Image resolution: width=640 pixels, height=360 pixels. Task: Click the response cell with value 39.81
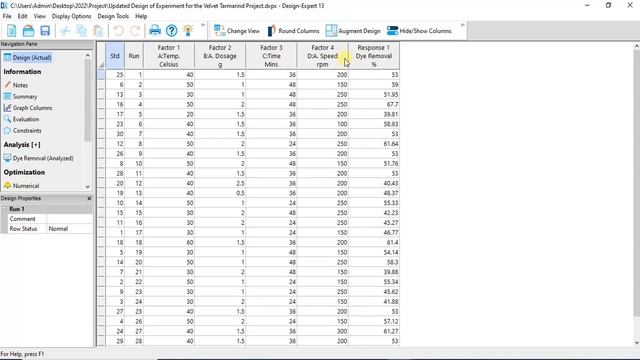(x=374, y=114)
